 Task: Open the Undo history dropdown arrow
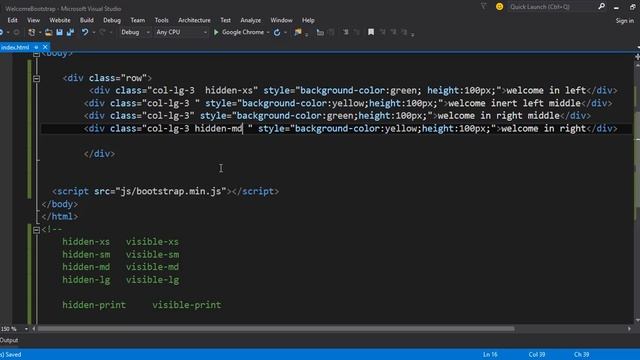pyautogui.click(x=94, y=32)
